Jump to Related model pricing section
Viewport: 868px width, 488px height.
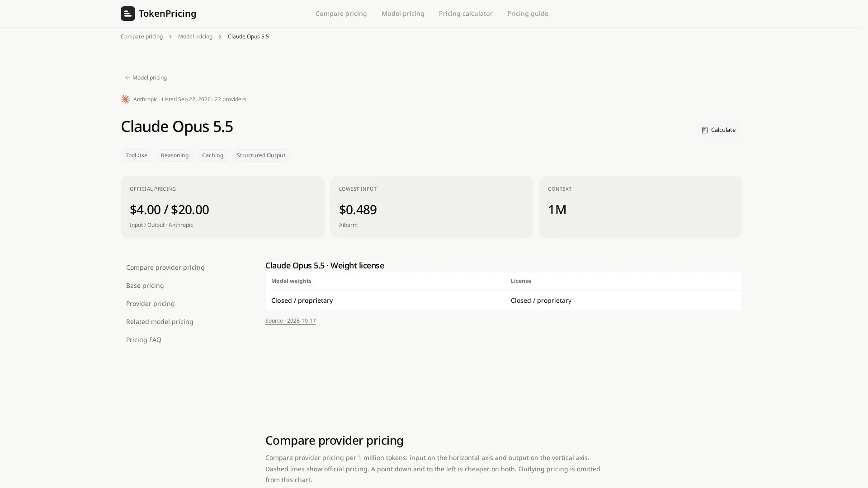(159, 322)
